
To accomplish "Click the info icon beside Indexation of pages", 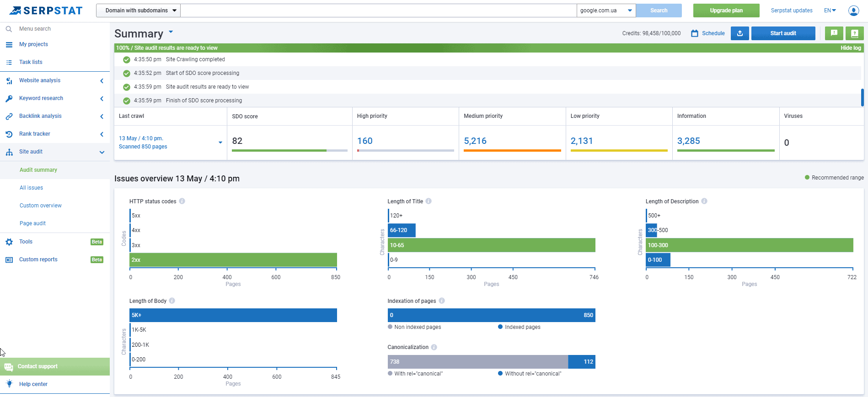I will point(442,301).
